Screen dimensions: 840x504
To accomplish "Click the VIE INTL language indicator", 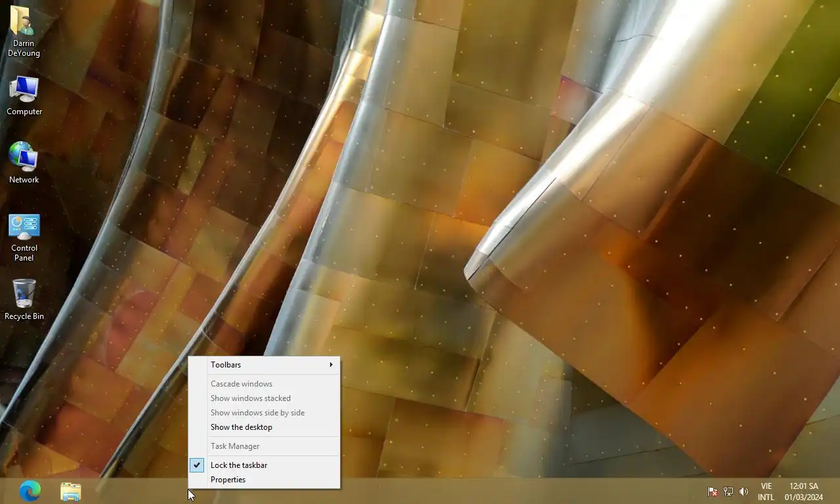I will click(x=766, y=492).
